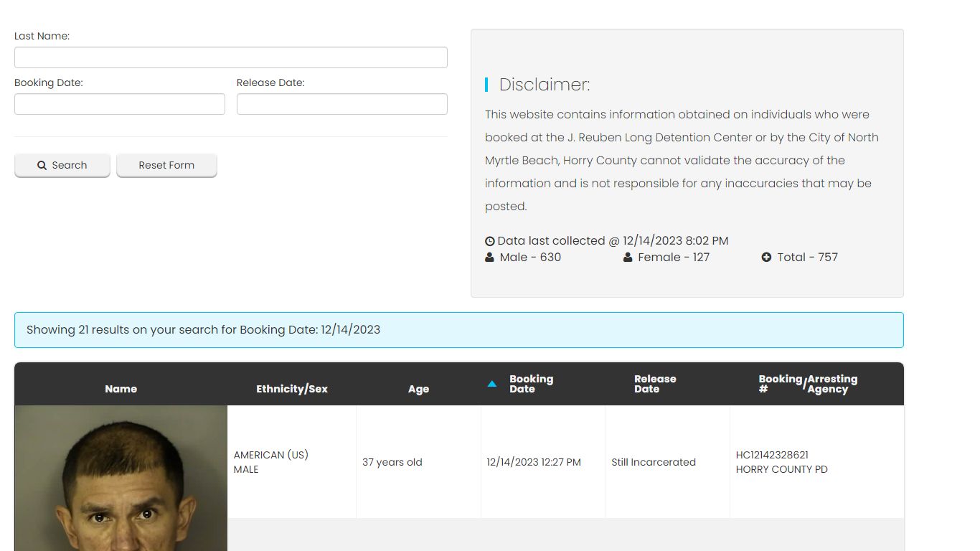Image resolution: width=980 pixels, height=551 pixels.
Task: Click the clock icon beside Data last collected
Action: 490,241
